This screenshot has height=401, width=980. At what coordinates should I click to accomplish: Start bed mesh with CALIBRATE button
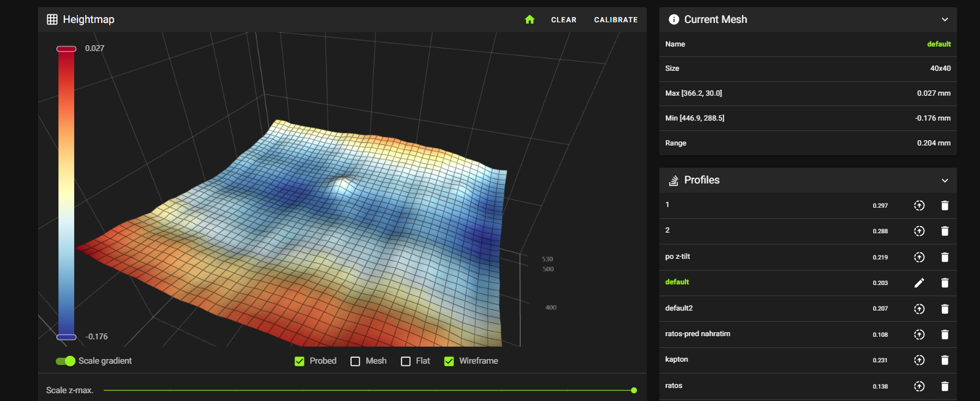tap(615, 20)
